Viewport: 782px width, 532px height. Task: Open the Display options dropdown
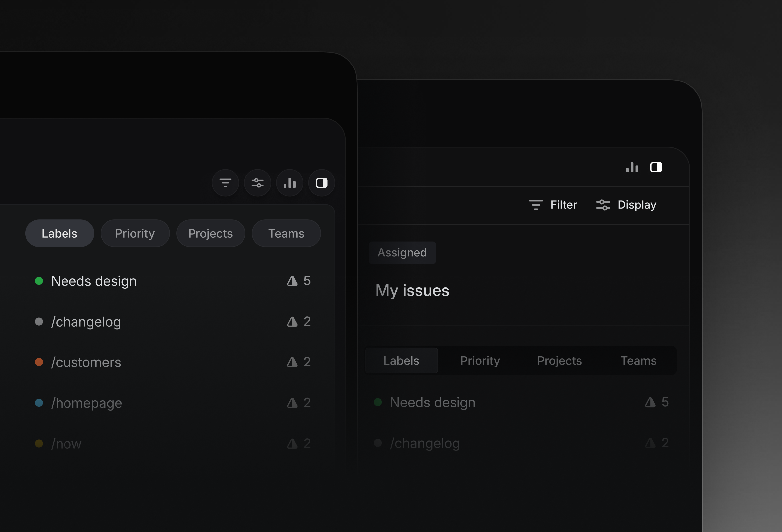626,205
